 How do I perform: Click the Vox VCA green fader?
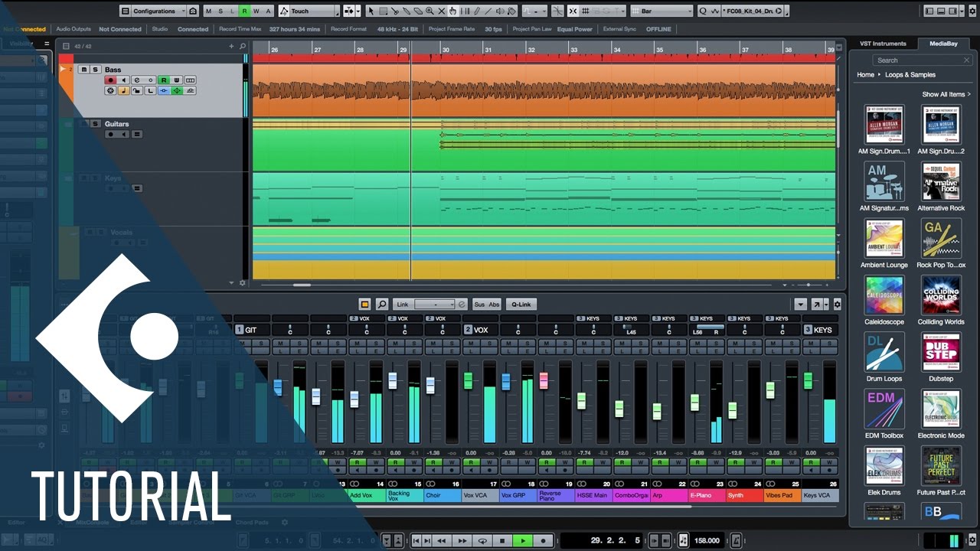pyautogui.click(x=468, y=380)
